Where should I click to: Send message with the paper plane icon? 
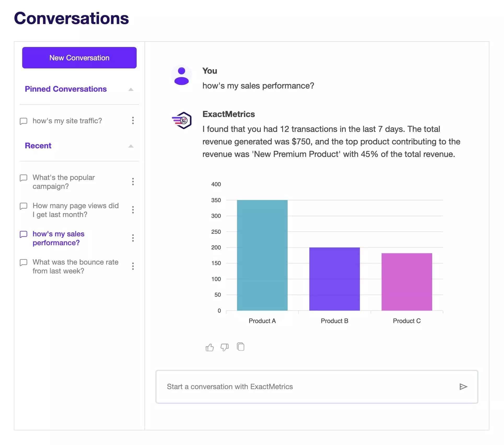(x=463, y=387)
